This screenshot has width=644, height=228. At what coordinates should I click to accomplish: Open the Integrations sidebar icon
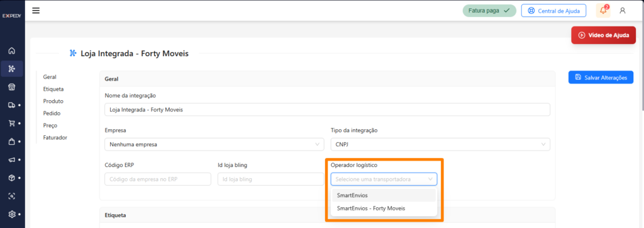(x=12, y=69)
